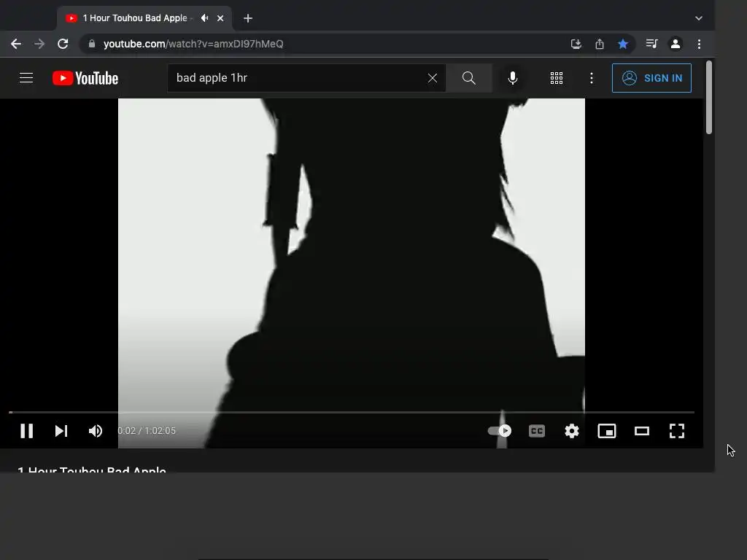
Task: Toggle the bookmark star
Action: coord(623,44)
